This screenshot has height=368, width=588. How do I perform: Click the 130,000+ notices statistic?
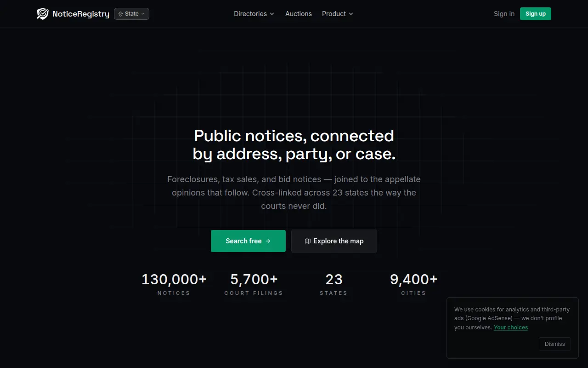(174, 284)
